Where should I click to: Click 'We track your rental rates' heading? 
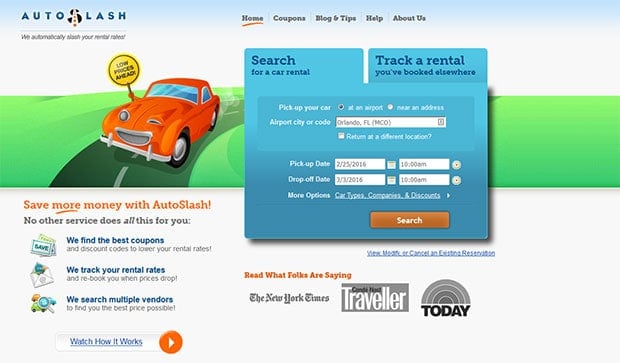[116, 270]
